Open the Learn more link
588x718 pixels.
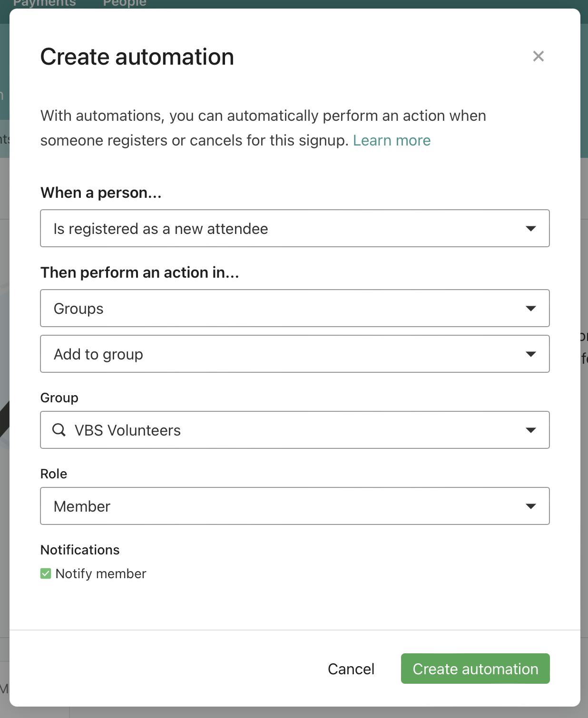click(x=392, y=141)
